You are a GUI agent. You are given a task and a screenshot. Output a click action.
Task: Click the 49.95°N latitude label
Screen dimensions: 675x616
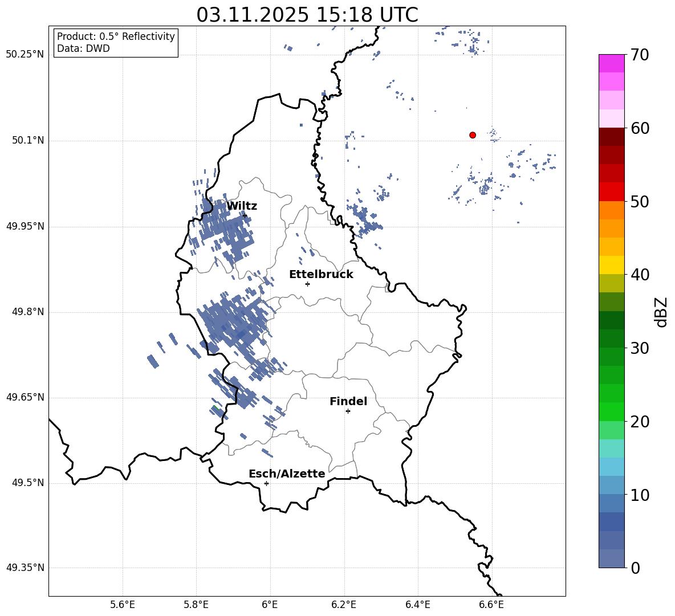(x=25, y=226)
